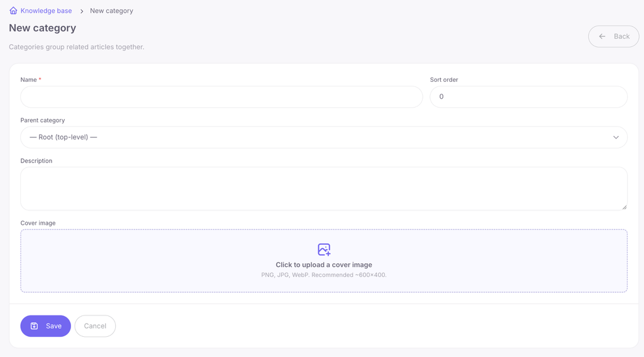
Task: Click the PNG, JPG, WebP hint text
Action: click(324, 275)
